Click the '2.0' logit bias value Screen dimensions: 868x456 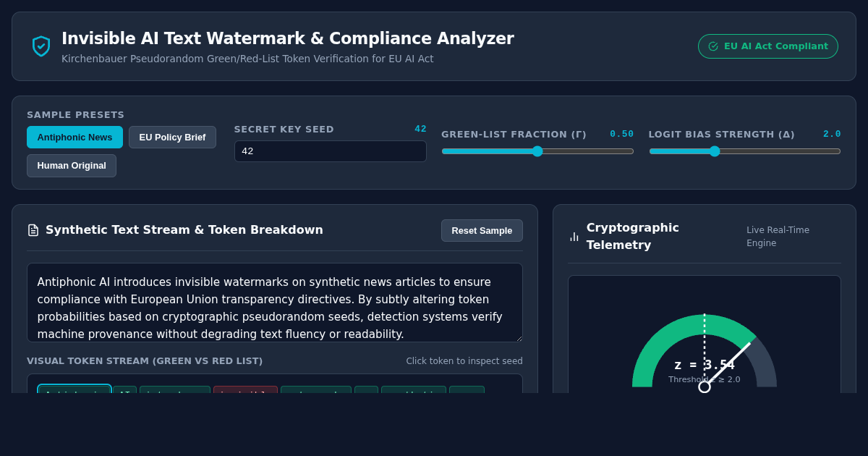pyautogui.click(x=832, y=134)
